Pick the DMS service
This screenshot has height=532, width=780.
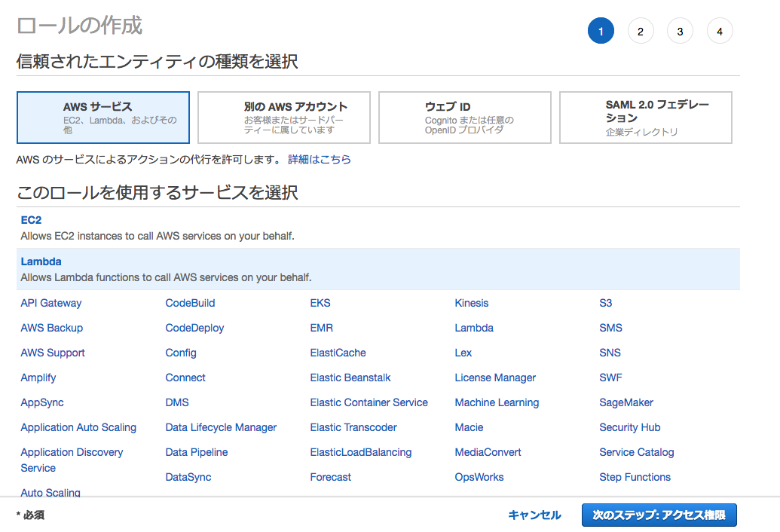[177, 402]
